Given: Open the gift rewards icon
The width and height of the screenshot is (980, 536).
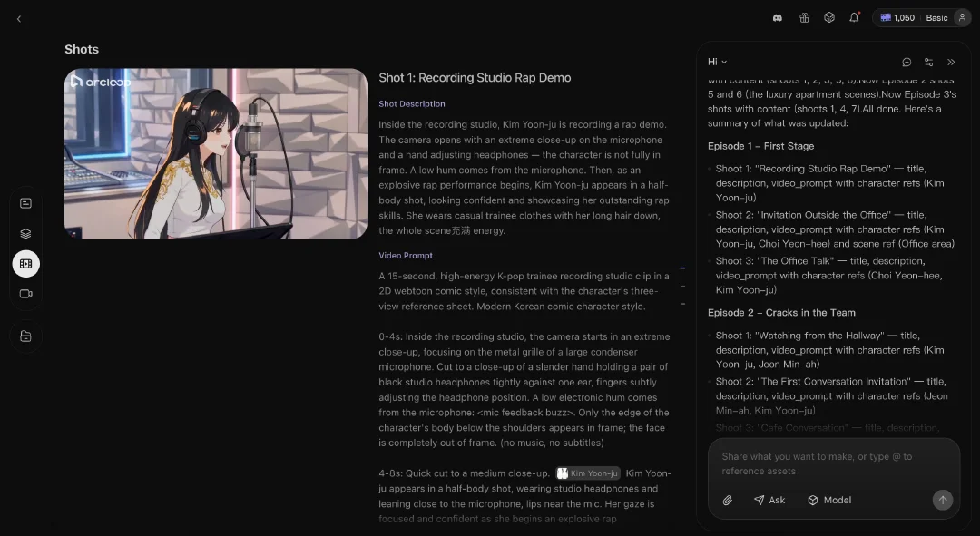Looking at the screenshot, I should pos(804,18).
